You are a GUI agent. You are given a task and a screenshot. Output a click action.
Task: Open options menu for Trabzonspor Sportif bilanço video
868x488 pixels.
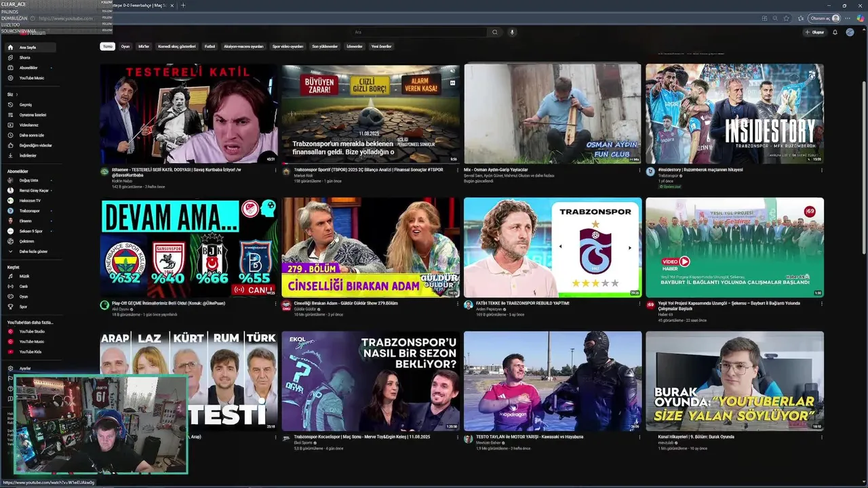(458, 171)
